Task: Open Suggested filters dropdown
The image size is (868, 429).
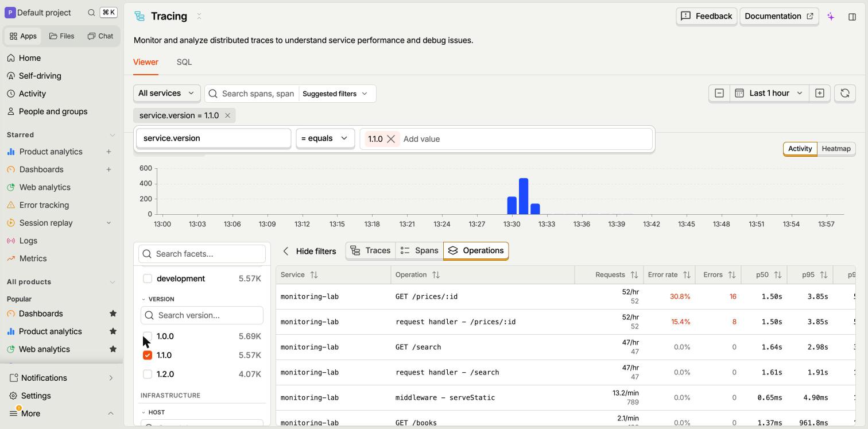Action: tap(335, 94)
